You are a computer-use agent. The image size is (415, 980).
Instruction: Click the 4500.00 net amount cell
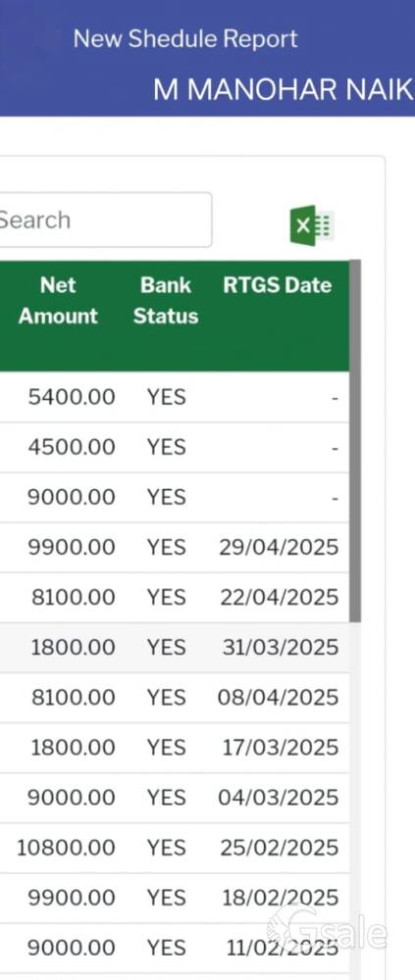72,447
